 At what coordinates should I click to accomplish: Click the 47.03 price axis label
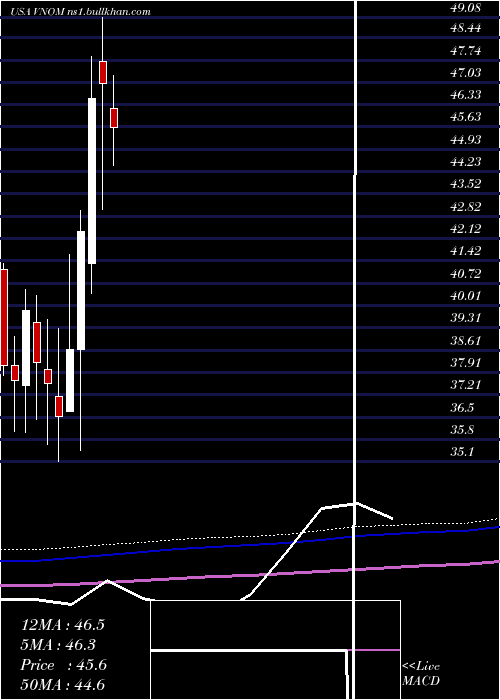pyautogui.click(x=466, y=72)
